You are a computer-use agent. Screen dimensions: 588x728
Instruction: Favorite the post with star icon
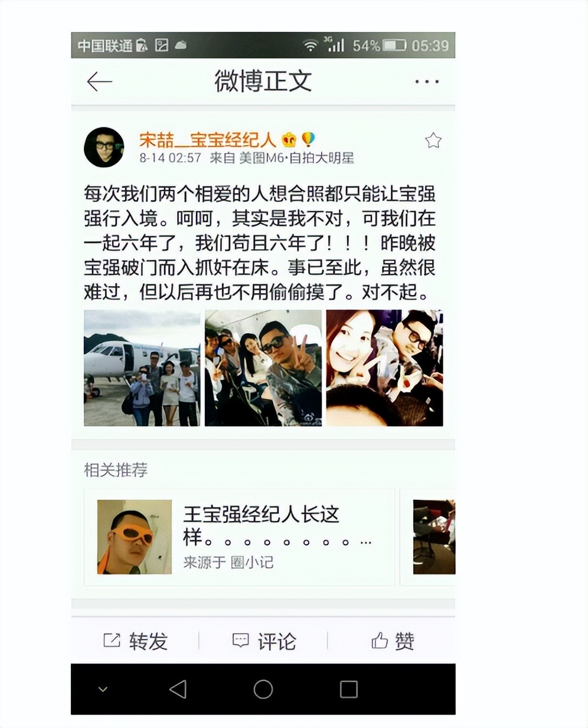click(433, 140)
